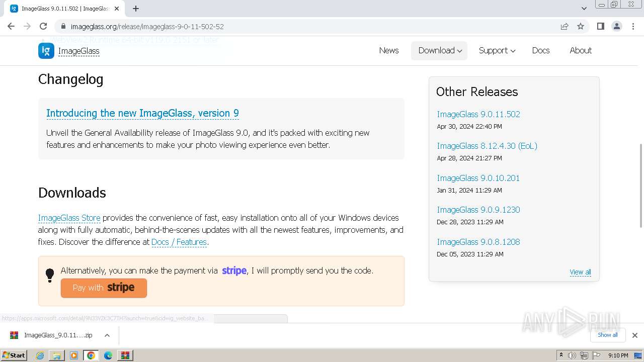The image size is (644, 362).
Task: Open the tab search chevron
Action: point(584,9)
